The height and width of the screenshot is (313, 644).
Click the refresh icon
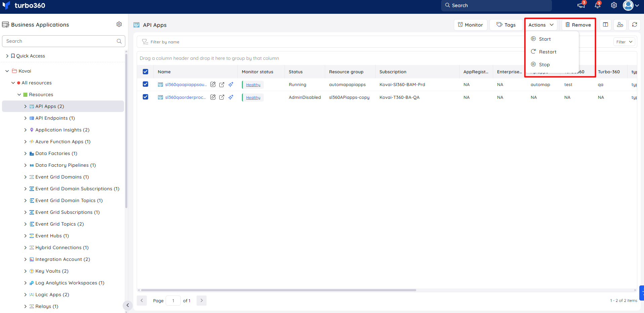click(x=634, y=25)
